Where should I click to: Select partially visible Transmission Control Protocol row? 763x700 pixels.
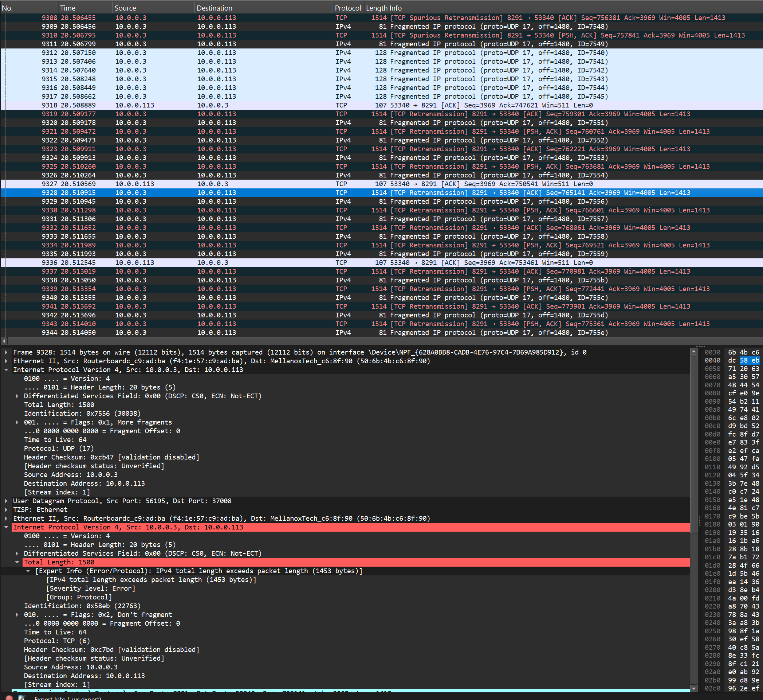[x=351, y=691]
